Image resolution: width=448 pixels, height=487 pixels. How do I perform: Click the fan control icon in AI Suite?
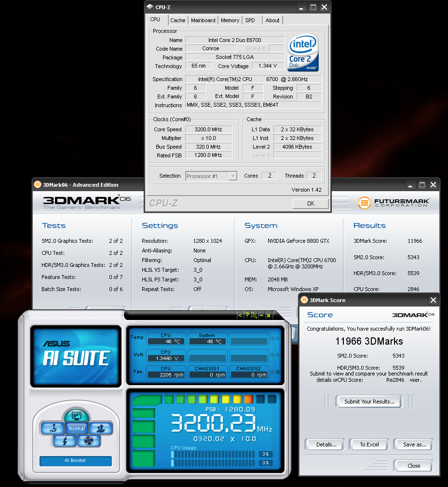tap(89, 441)
